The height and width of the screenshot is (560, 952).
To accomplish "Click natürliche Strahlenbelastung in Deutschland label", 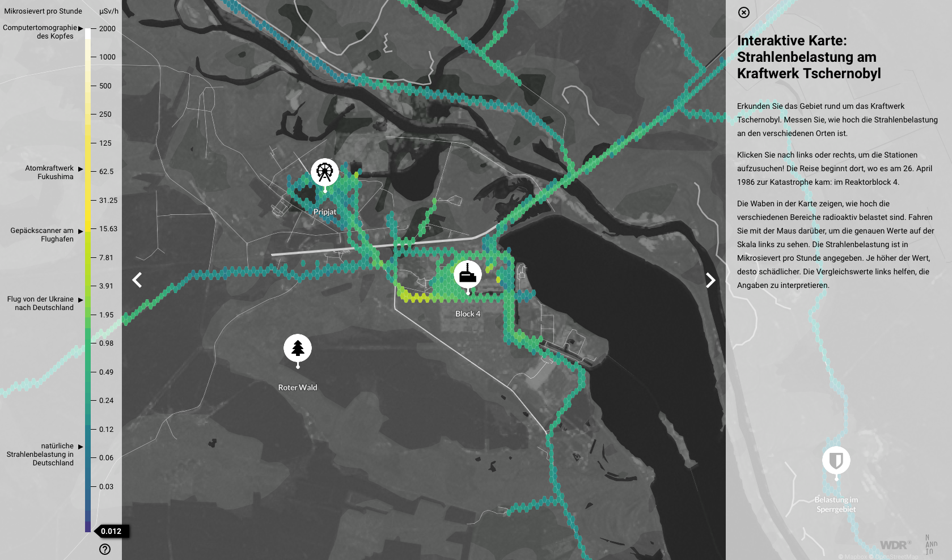I will (x=40, y=455).
